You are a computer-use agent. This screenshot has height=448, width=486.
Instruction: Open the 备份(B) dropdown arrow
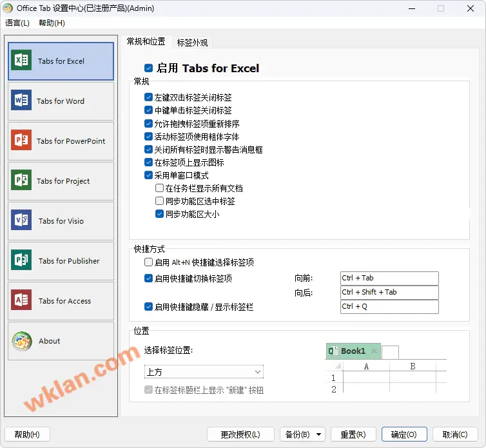(x=318, y=434)
